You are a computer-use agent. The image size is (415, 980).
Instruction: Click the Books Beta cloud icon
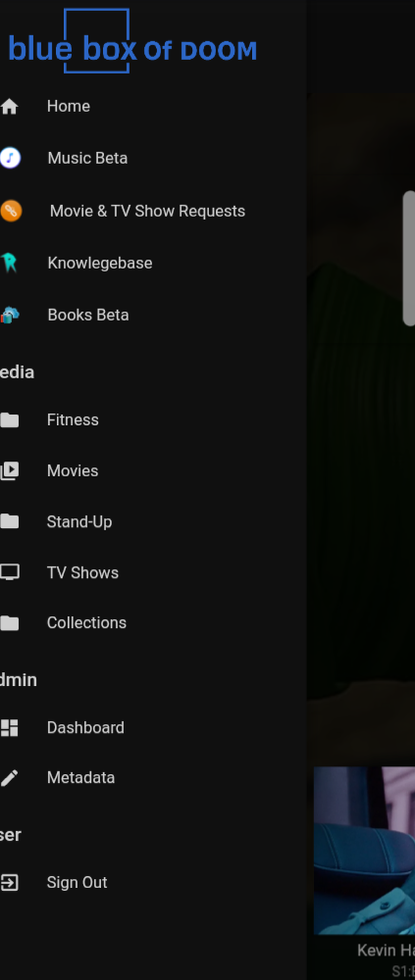coord(10,315)
